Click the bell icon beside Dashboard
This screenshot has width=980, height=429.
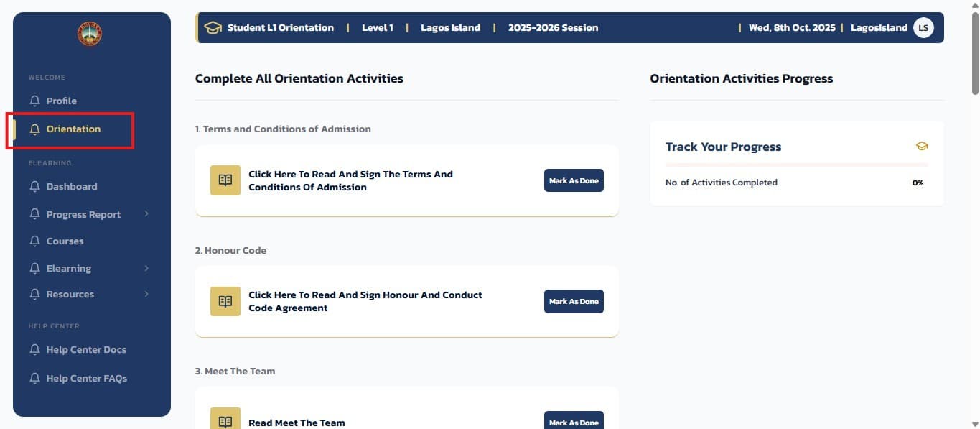point(34,186)
